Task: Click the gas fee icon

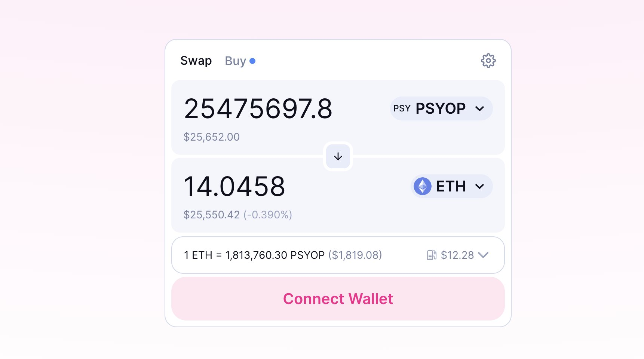Action: point(432,255)
